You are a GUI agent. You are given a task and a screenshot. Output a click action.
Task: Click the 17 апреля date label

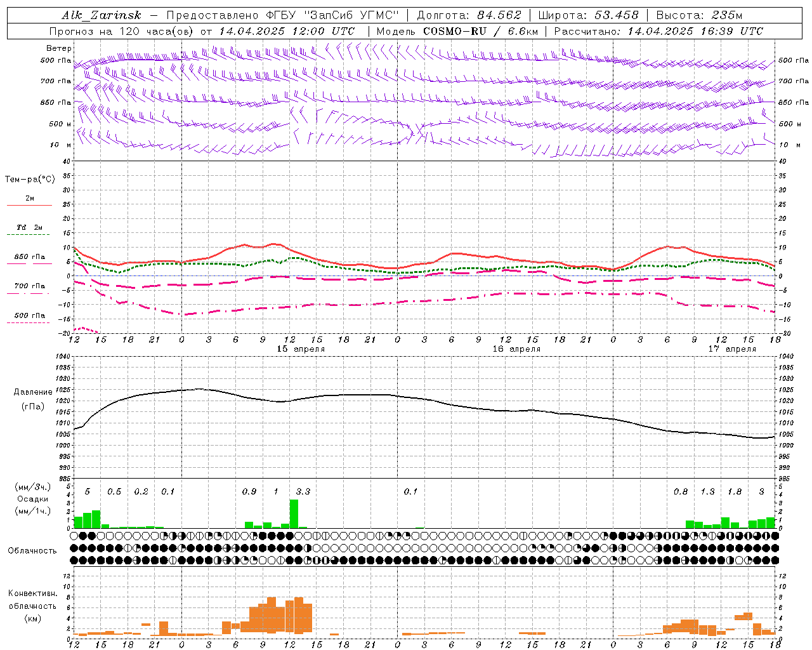(732, 349)
